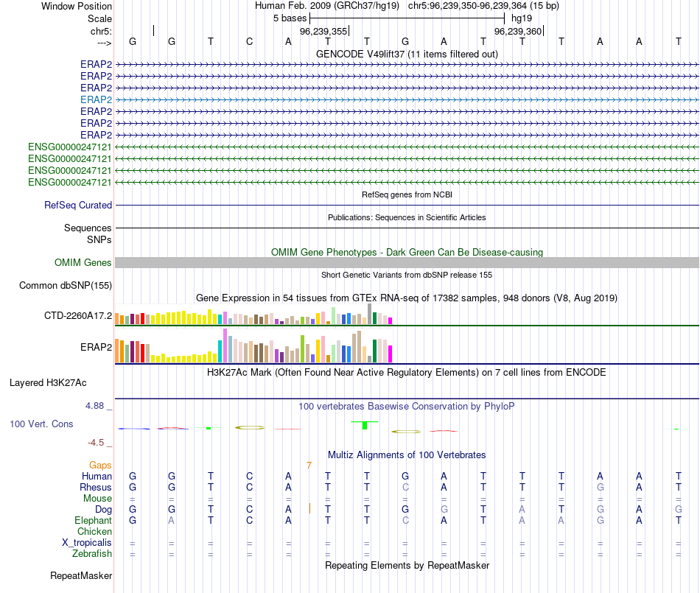Viewport: 700px width, 593px height.
Task: Open the GTEx Gene Expression track title
Action: click(407, 298)
